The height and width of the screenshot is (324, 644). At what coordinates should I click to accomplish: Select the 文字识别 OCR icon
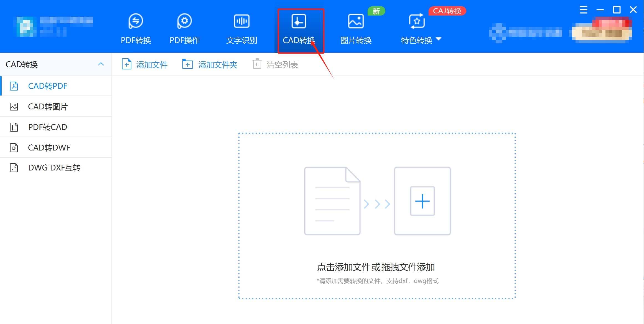point(241,21)
